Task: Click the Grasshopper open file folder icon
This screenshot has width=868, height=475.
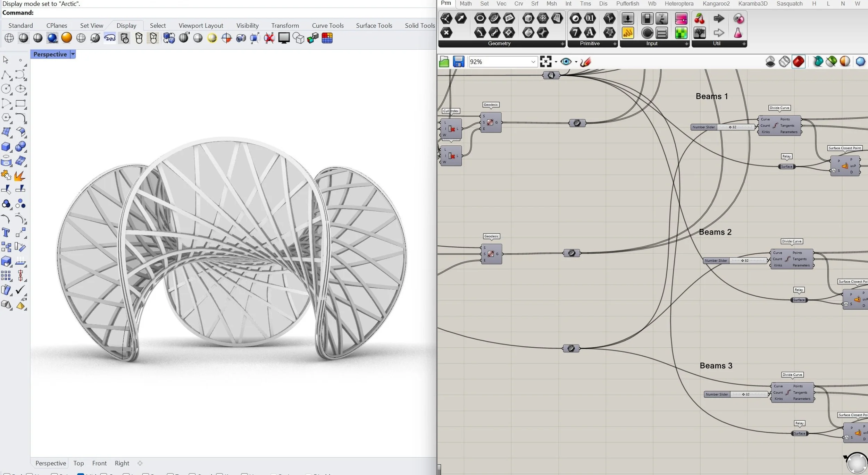Action: point(444,62)
